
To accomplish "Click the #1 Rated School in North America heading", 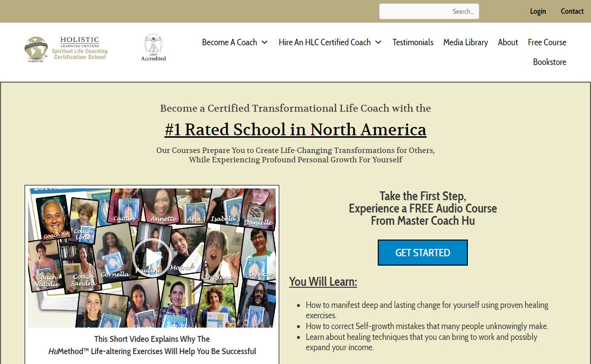I will pos(295,129).
